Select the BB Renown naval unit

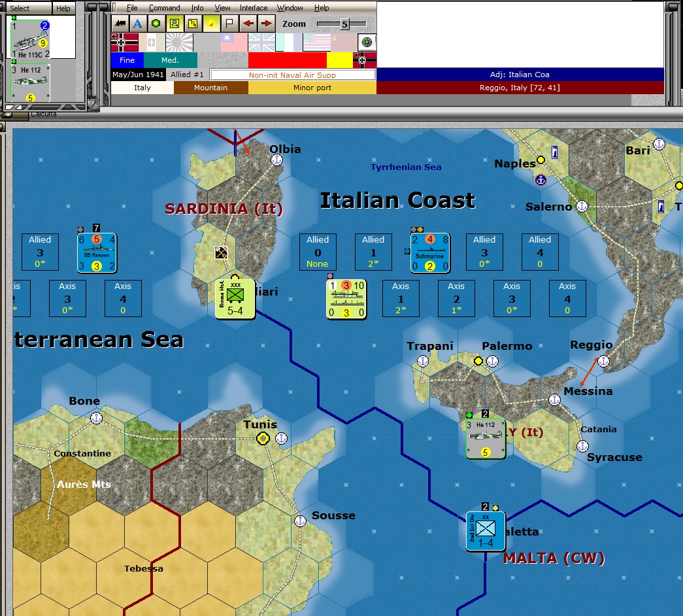(x=97, y=253)
